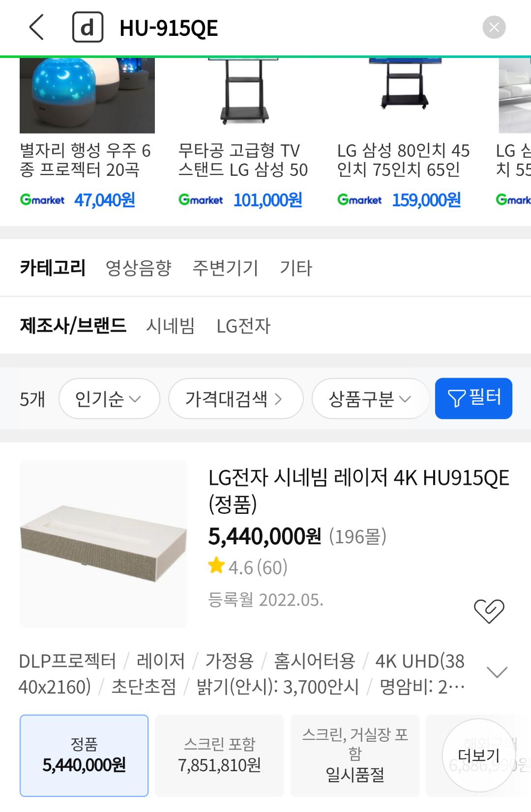This screenshot has width=531, height=812.
Task: Expand the product specs chevron
Action: (497, 672)
